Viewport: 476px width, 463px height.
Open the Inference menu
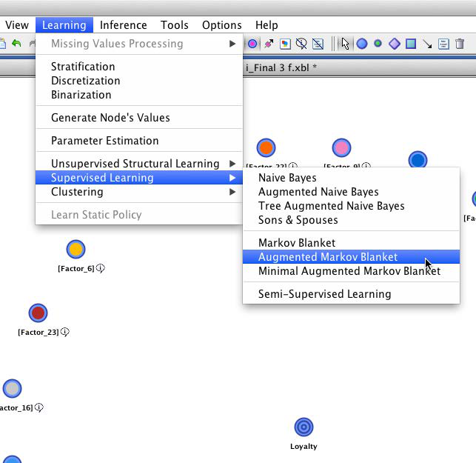123,25
